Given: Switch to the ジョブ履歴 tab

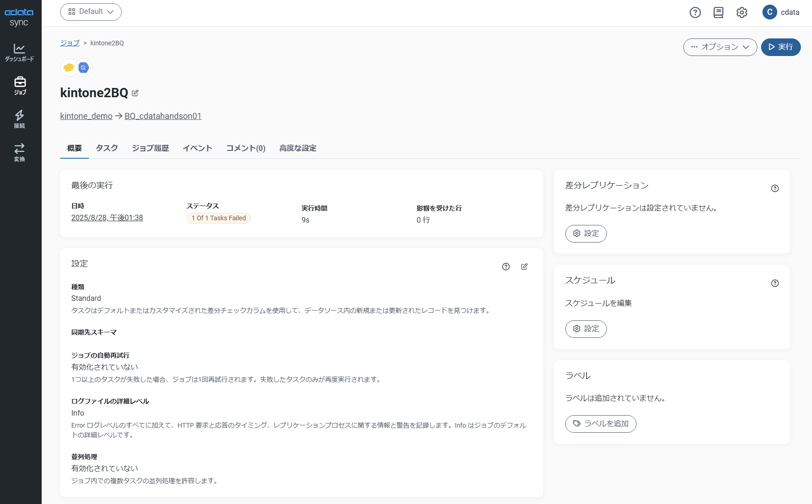Looking at the screenshot, I should coord(150,148).
